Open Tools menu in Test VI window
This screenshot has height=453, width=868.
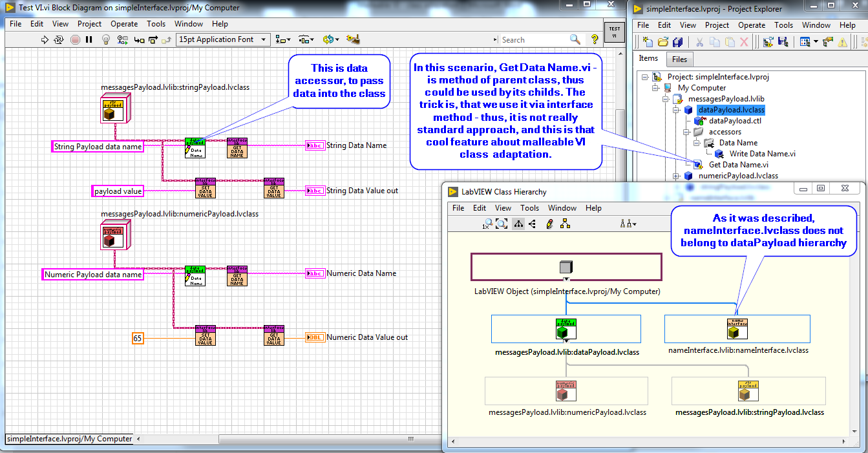(x=156, y=24)
